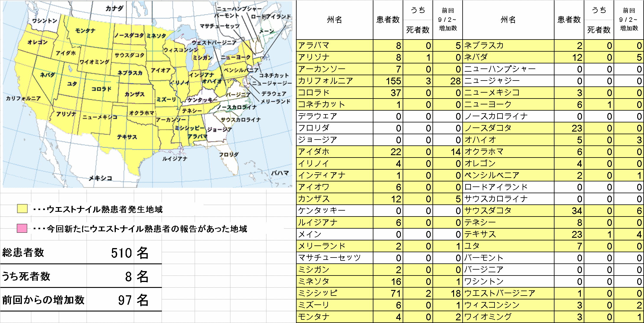Select the アラバマ state name cell
Viewport: 644px width, 323px height.
coord(335,45)
